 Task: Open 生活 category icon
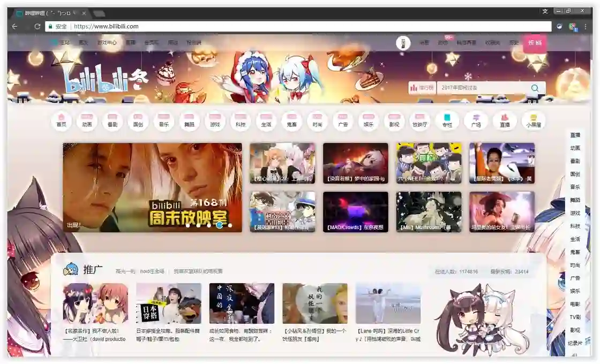click(266, 121)
